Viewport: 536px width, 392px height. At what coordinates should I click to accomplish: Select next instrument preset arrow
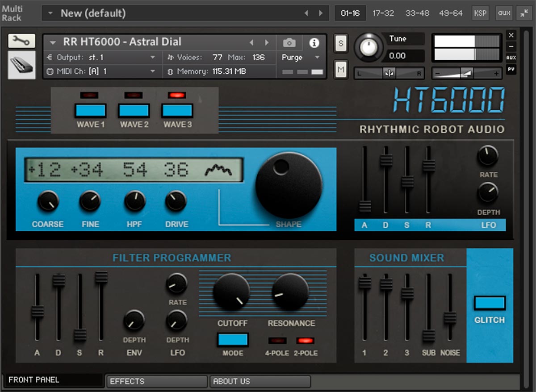point(267,43)
